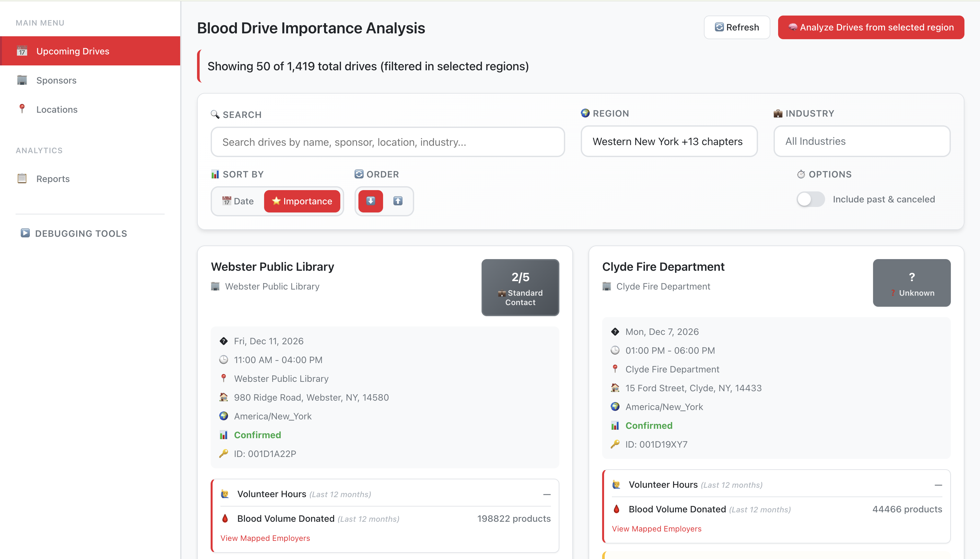Click the house icon beside 980 Ridge Road address
Screen dimensions: 980x559
[224, 397]
